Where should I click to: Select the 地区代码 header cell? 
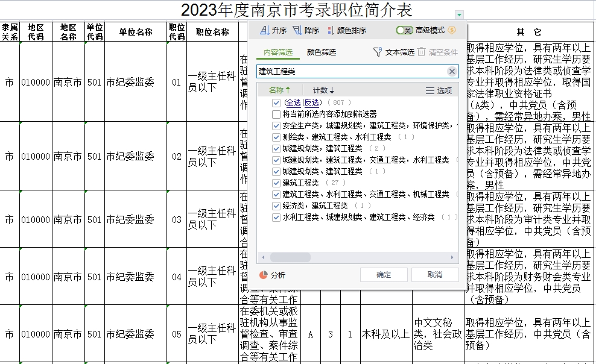(x=36, y=32)
